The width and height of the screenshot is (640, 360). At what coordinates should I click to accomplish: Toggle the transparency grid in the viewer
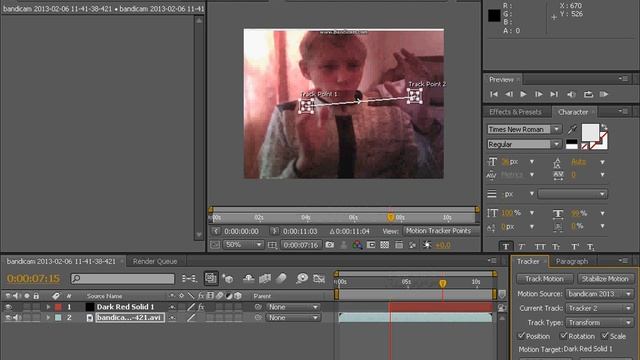click(384, 245)
